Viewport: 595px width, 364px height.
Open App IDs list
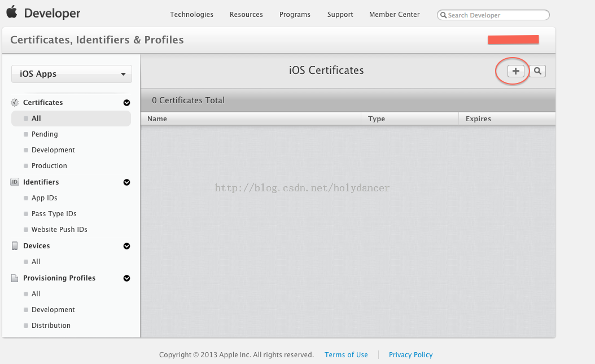[45, 198]
